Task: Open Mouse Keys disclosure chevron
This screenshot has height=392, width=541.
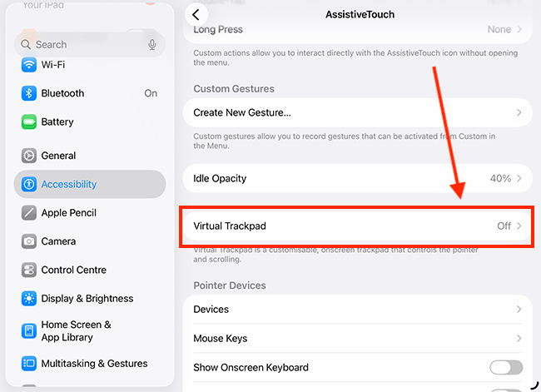Action: coord(519,339)
